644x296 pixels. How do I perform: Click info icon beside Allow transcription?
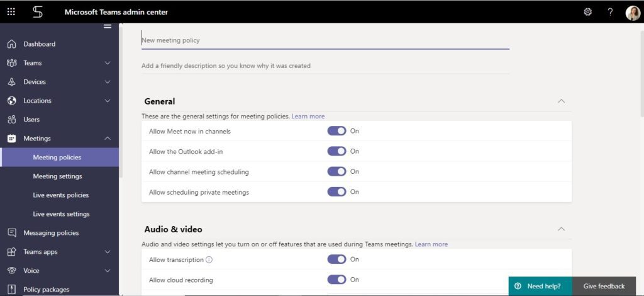[209, 260]
